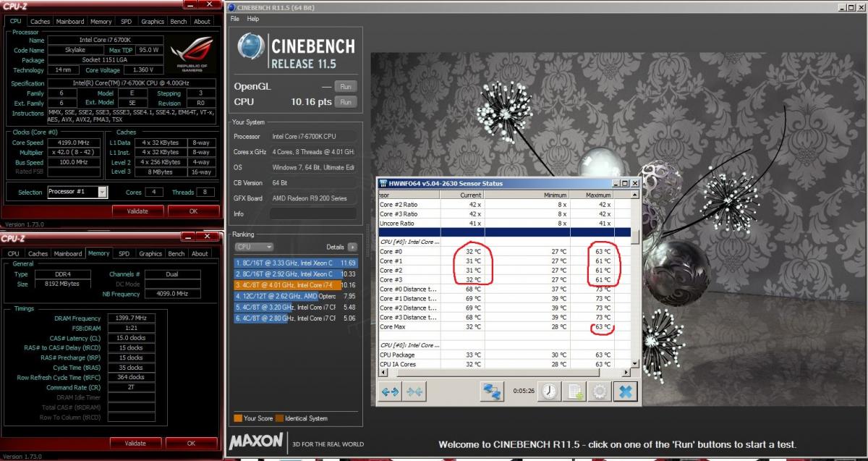Viewport: 868px width, 461px height.
Task: Select CPU tab in bottom CPU-Z window
Action: [x=13, y=253]
